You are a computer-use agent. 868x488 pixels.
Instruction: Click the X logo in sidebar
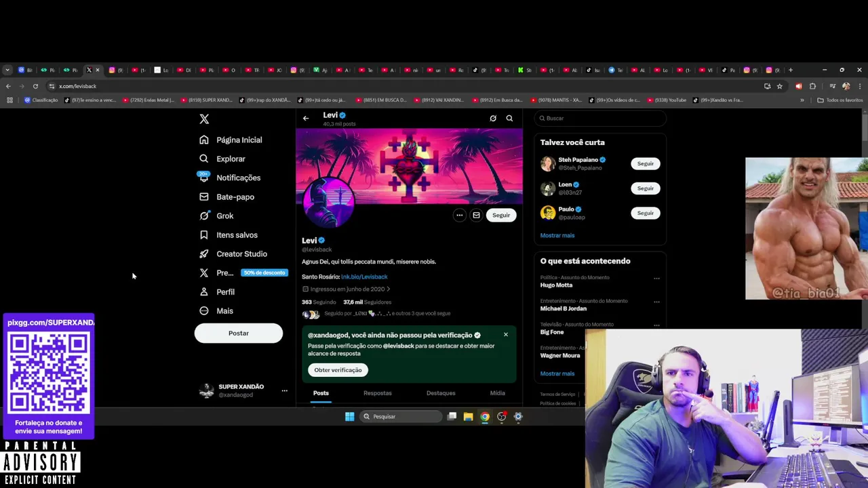pos(204,119)
